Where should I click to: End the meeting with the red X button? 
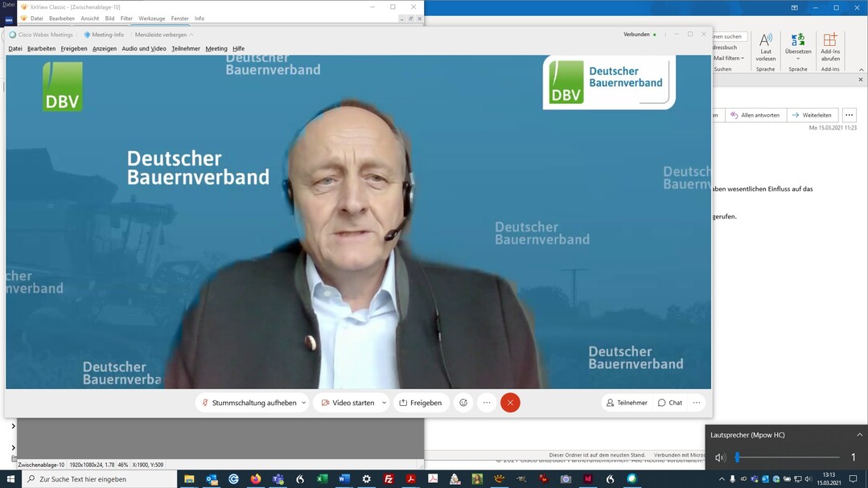[510, 403]
